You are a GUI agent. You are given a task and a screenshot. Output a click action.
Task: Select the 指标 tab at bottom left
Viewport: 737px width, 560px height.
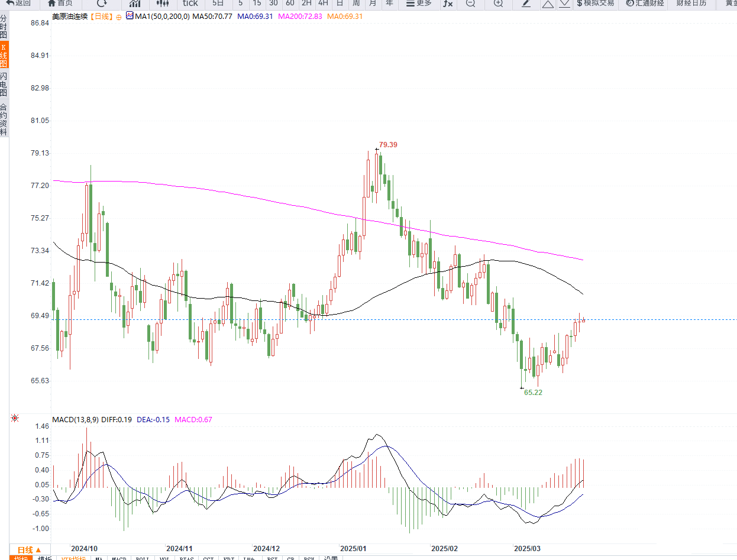coord(20,558)
